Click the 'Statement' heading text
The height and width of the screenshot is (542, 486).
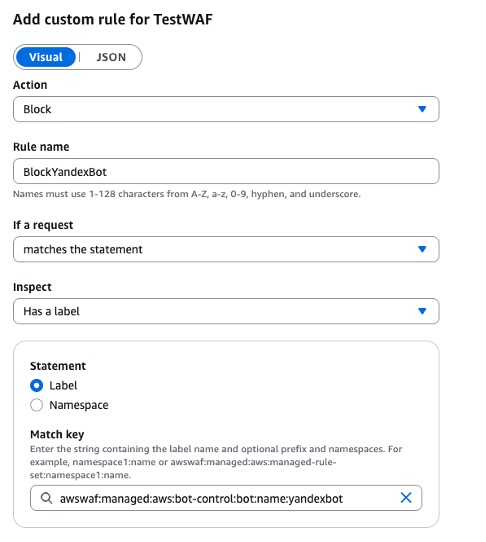tap(58, 366)
